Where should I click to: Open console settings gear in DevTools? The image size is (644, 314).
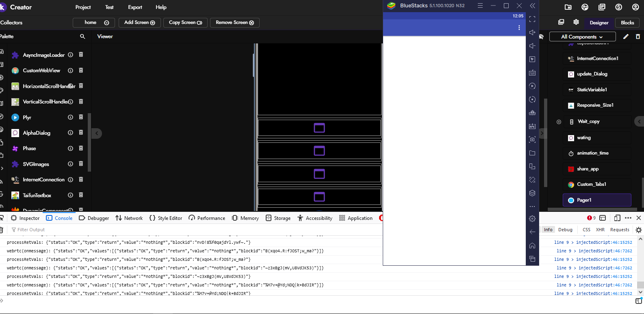(639, 230)
